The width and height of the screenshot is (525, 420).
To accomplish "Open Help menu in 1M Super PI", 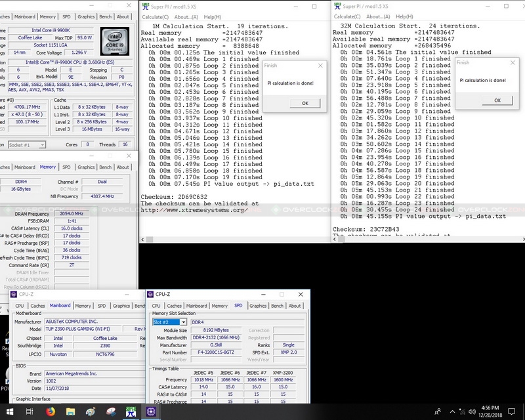I will point(212,17).
